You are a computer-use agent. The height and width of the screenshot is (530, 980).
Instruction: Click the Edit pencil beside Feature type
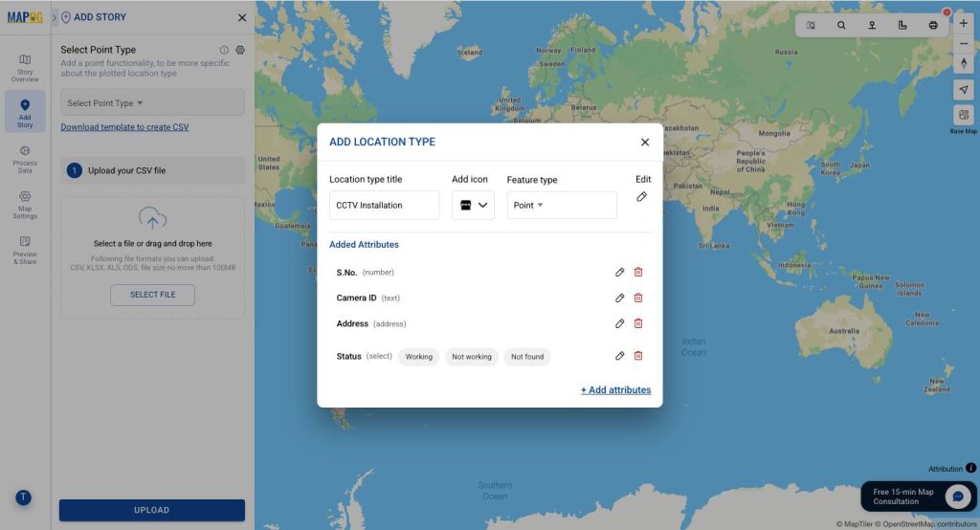[x=642, y=197]
